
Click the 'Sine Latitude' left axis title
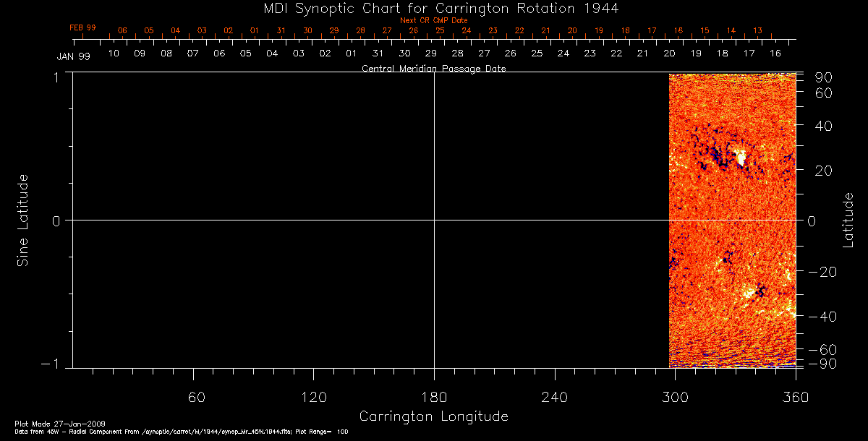click(23, 220)
